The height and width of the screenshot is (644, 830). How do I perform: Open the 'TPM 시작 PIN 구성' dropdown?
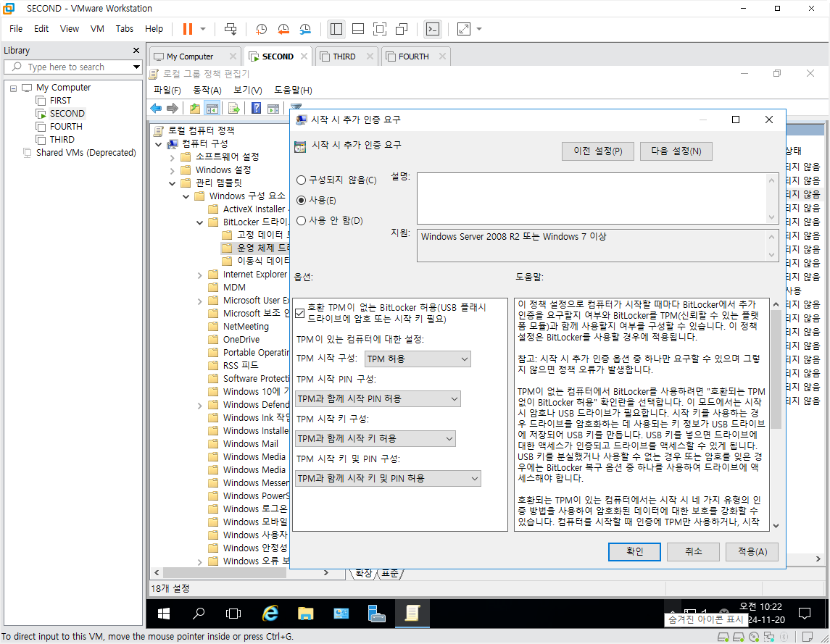coord(378,398)
